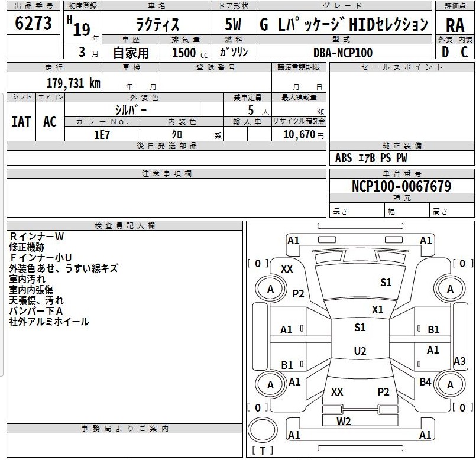Select the door shape value 5W

coord(233,25)
